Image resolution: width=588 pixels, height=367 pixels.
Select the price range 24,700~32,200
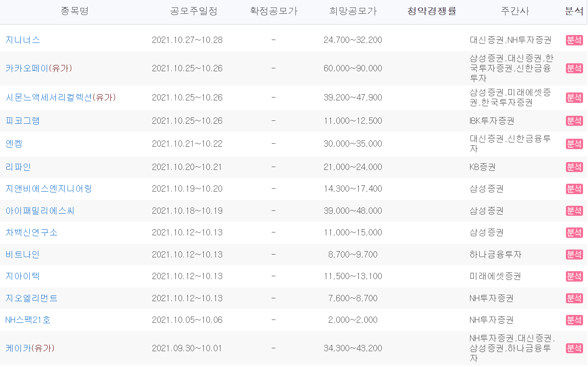coord(353,40)
